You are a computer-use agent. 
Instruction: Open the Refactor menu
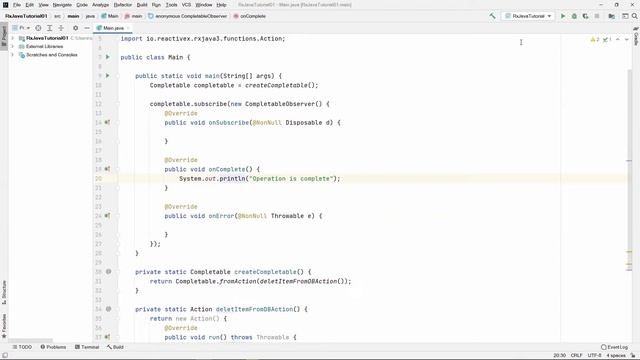(x=122, y=5)
